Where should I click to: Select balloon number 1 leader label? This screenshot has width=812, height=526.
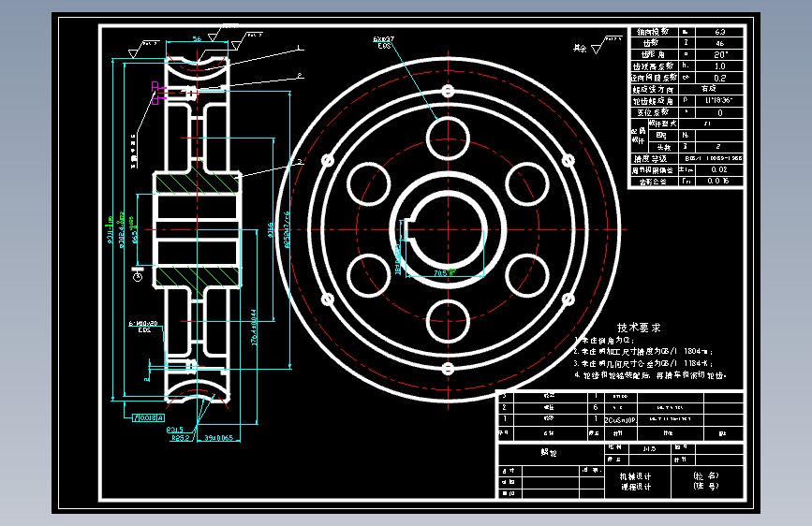(298, 48)
